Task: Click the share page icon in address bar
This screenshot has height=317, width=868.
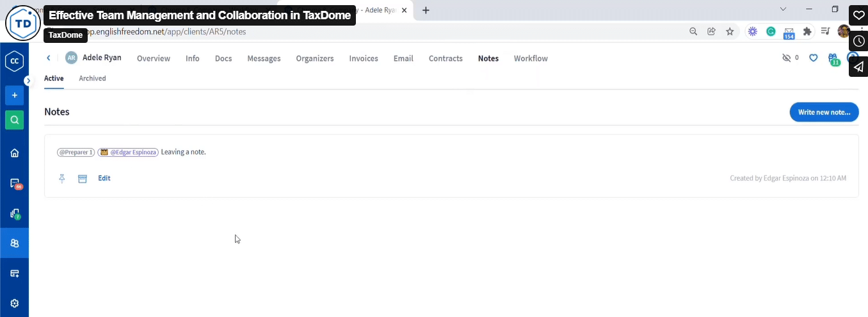Action: click(x=711, y=31)
